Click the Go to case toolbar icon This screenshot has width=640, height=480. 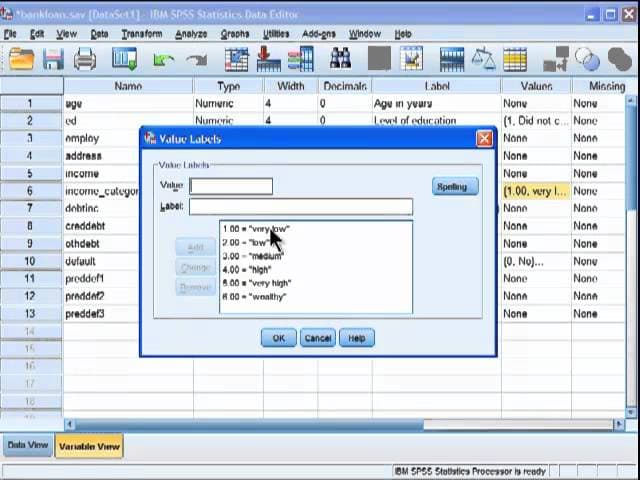click(x=236, y=59)
